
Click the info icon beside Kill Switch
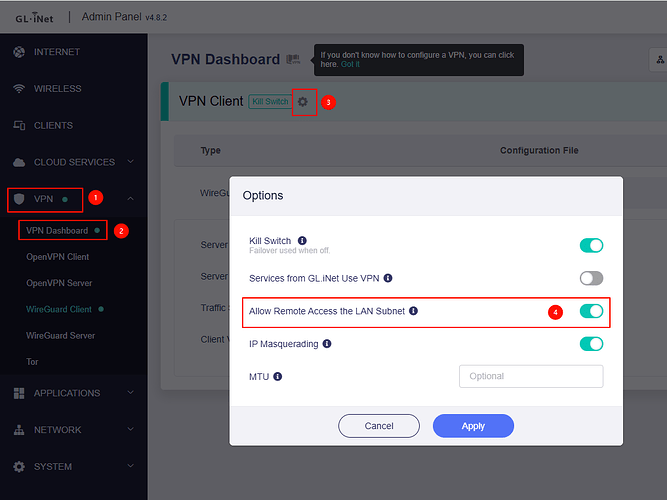[300, 241]
